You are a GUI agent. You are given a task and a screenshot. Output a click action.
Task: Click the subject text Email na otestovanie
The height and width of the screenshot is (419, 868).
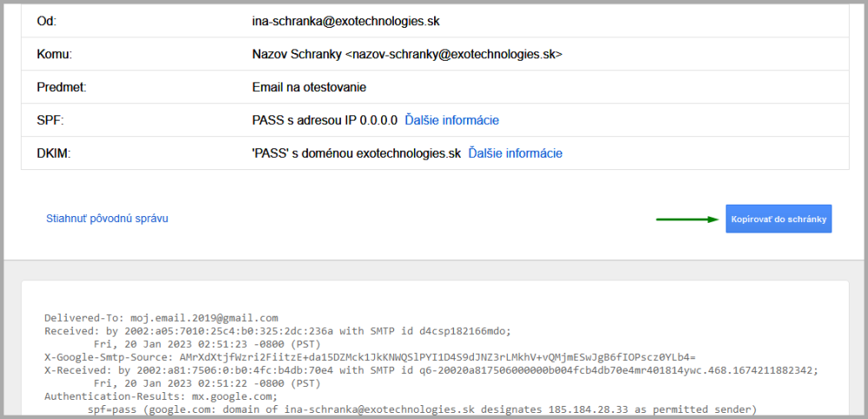[x=309, y=87]
